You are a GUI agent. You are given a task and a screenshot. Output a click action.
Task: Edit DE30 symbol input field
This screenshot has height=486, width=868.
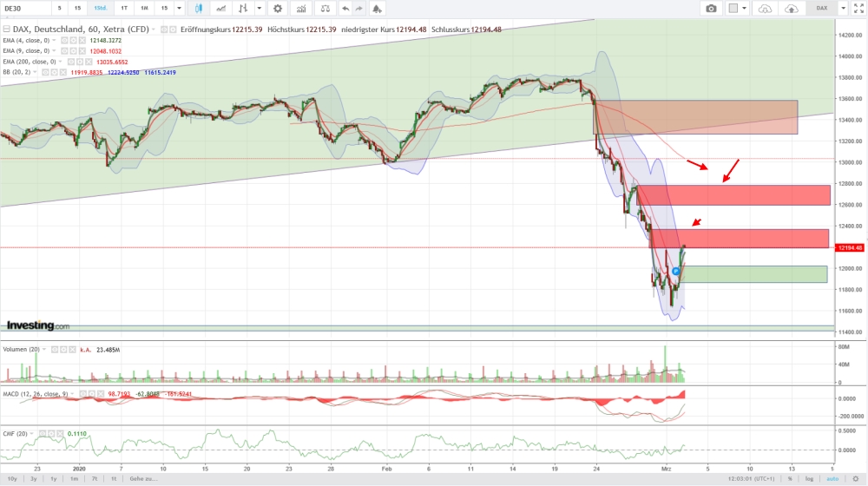pos(25,9)
